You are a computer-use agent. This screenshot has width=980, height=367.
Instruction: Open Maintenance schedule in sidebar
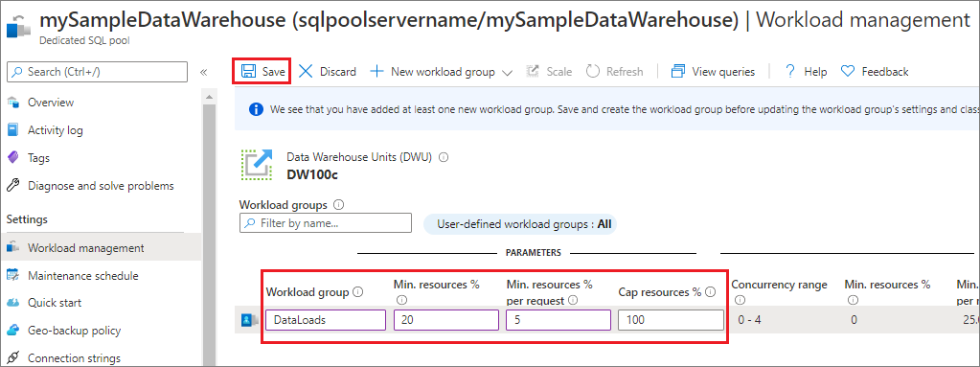click(83, 276)
